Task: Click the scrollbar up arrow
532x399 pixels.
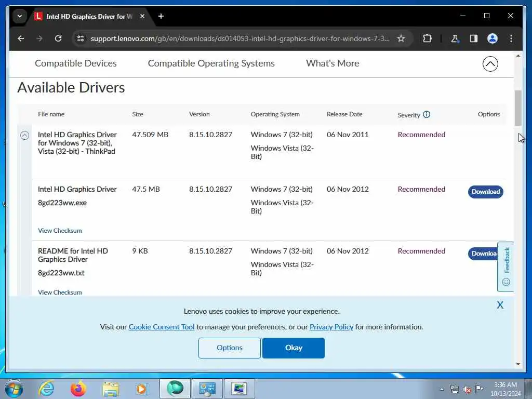Action: pos(518,56)
